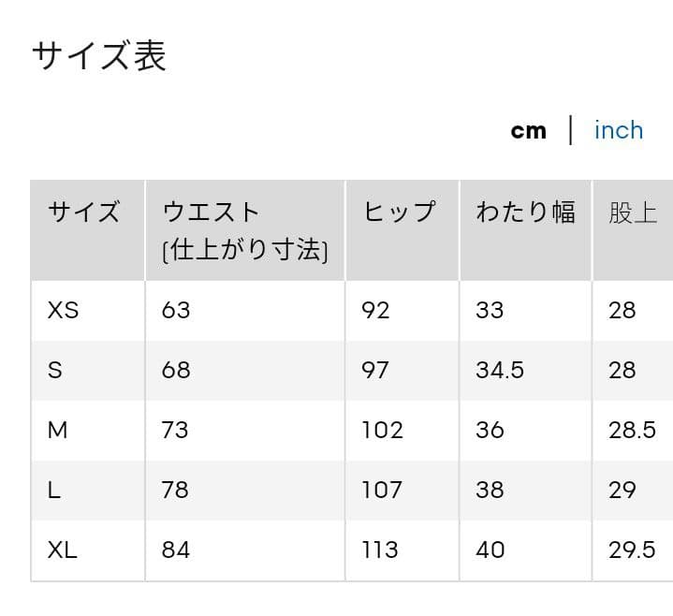Click the M size row label
The height and width of the screenshot is (616, 673).
point(57,430)
